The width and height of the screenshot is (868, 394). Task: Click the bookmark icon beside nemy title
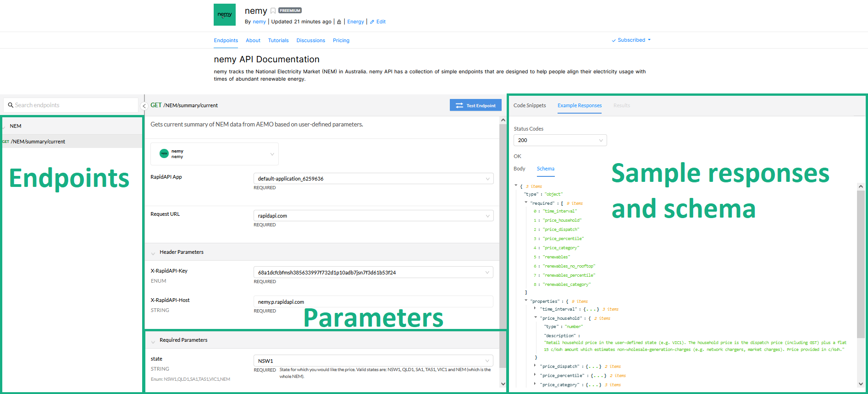click(273, 11)
